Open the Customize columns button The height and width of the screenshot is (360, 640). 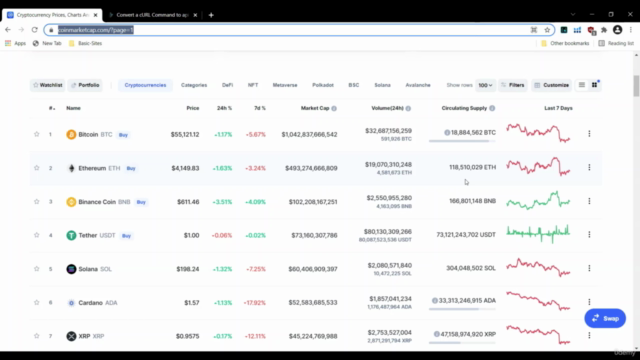(x=551, y=85)
